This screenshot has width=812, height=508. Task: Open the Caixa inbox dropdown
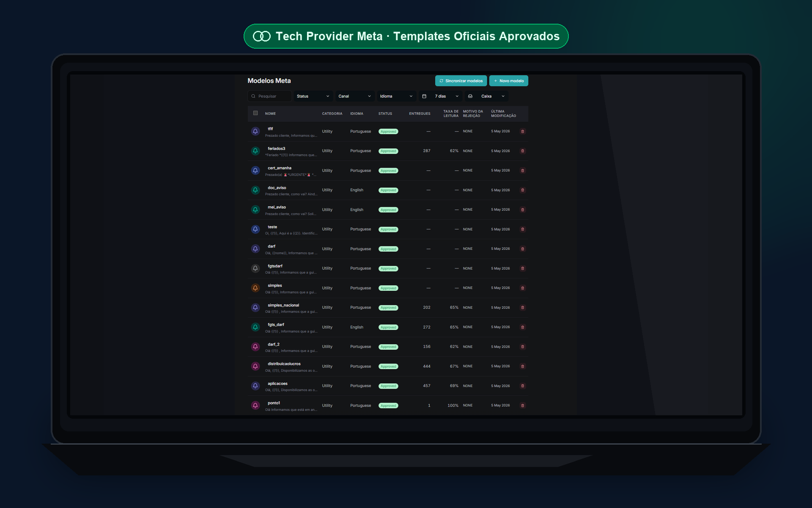[x=486, y=96]
